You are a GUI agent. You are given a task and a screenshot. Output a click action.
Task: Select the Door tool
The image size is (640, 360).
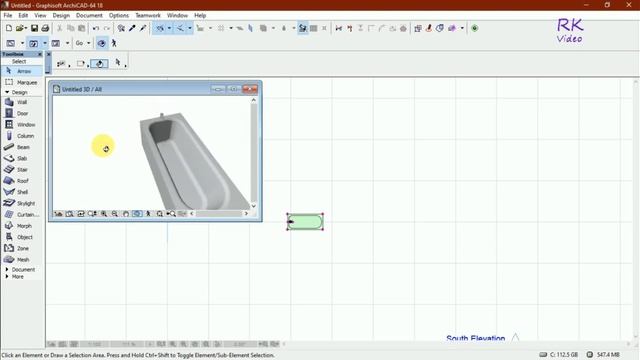click(x=21, y=113)
